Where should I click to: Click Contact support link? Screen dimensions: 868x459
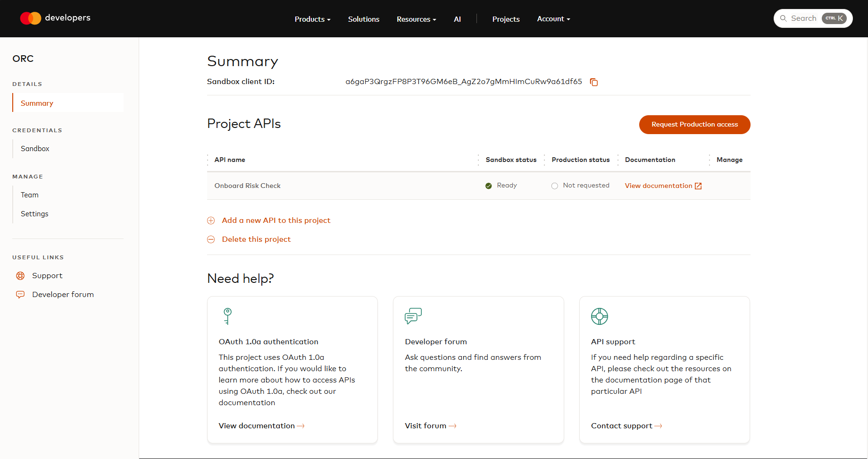626,426
